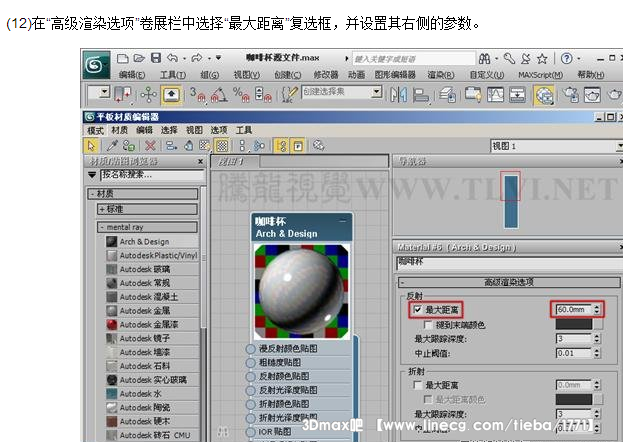
Task: Enable refraction 最大距离 checkbox
Action: (x=418, y=385)
